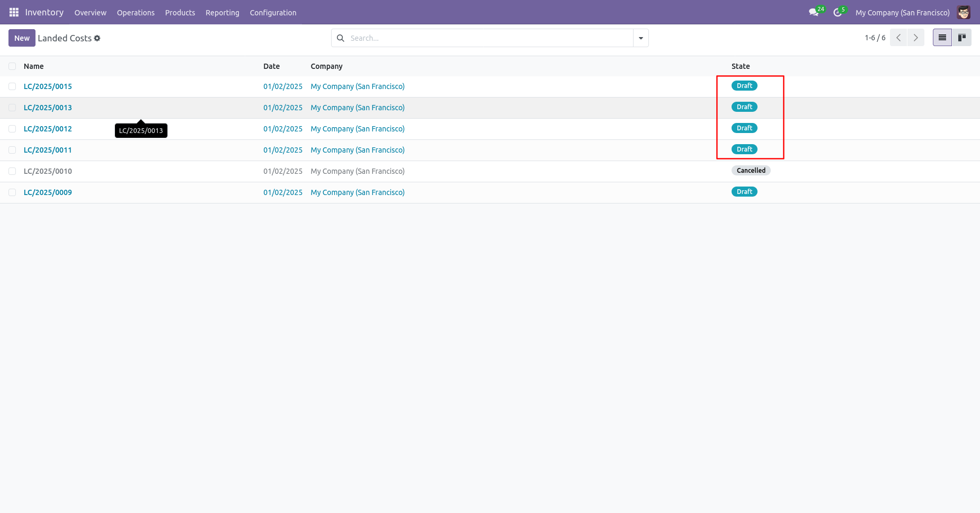Open record LC/2025/0012

point(48,129)
